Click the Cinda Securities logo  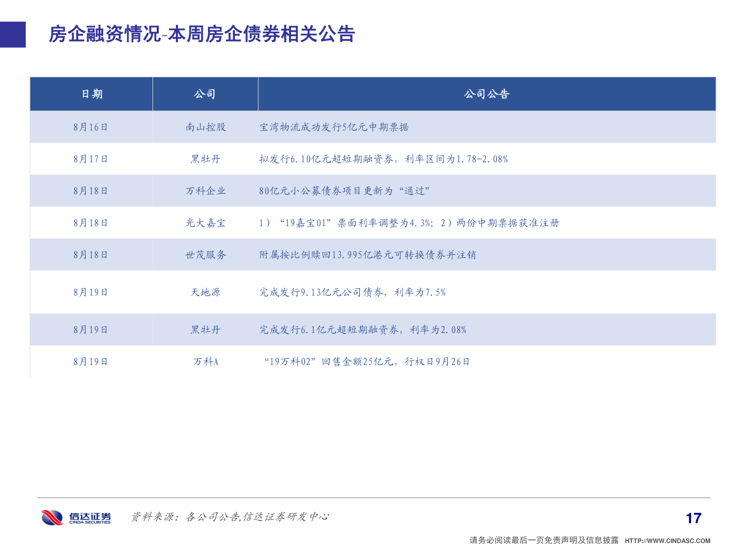76,517
